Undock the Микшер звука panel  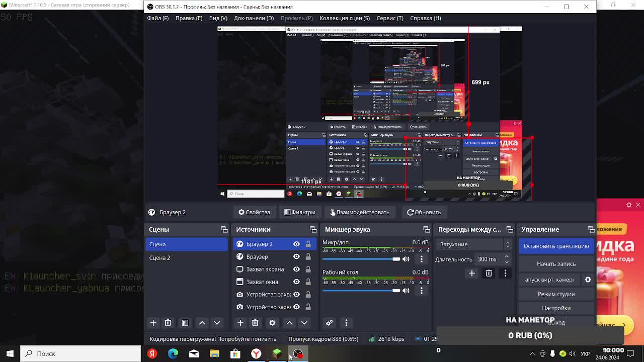(427, 230)
